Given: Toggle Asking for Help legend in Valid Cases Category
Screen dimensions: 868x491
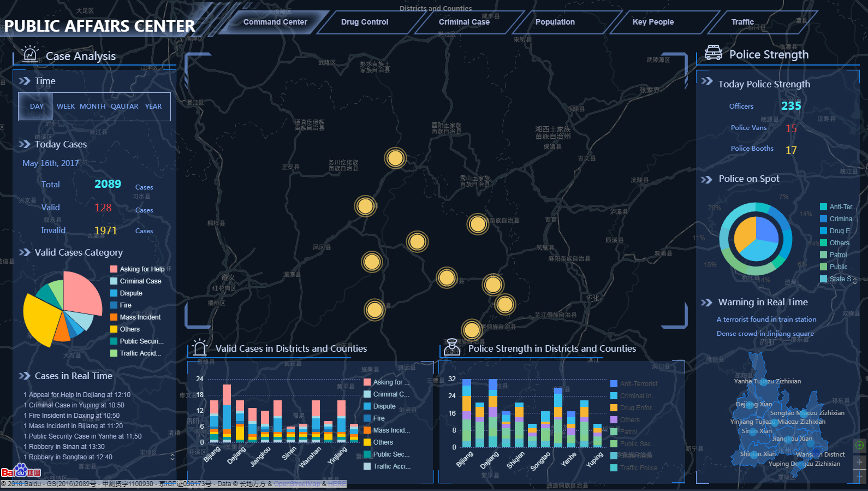Looking at the screenshot, I should click(x=141, y=269).
